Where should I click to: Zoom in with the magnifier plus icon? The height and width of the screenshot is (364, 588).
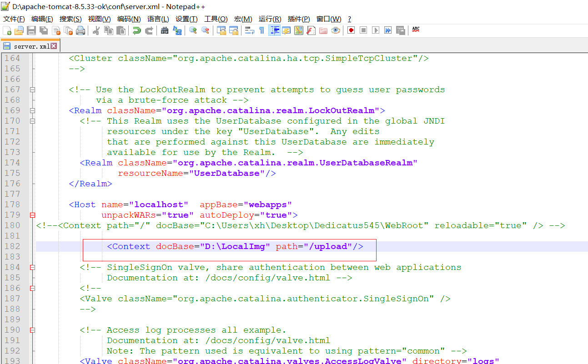point(193,30)
